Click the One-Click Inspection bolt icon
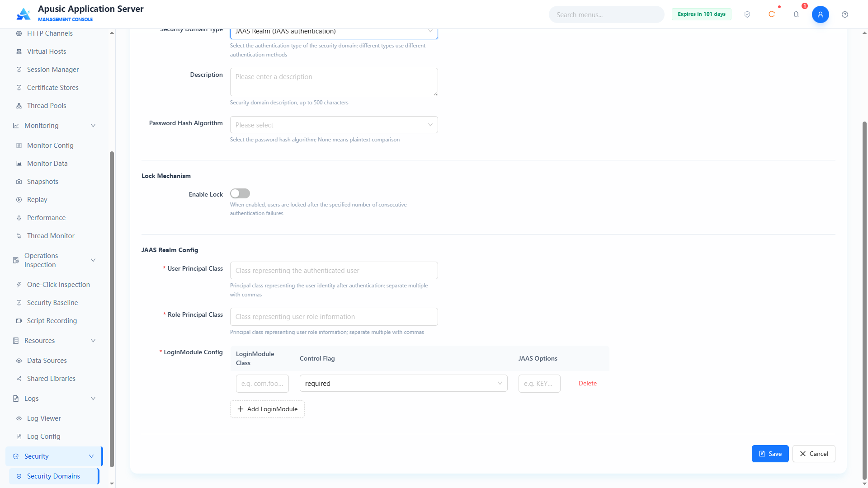Image resolution: width=868 pixels, height=488 pixels. (19, 285)
